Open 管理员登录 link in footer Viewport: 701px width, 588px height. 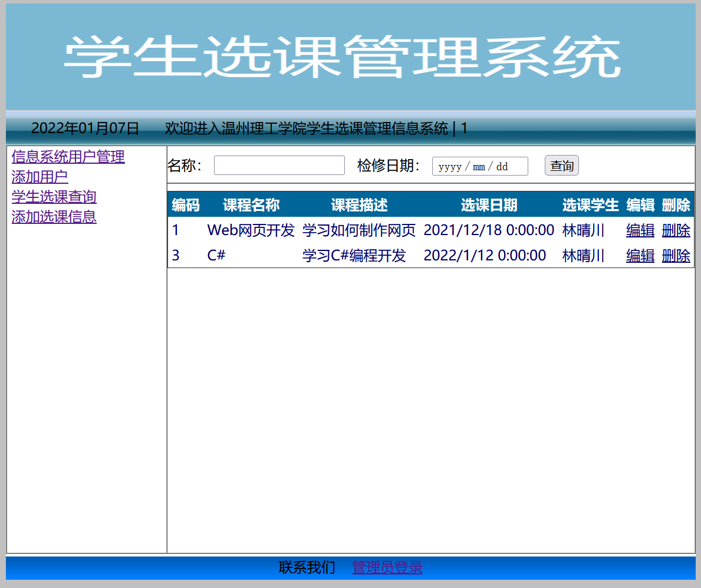coord(387,567)
